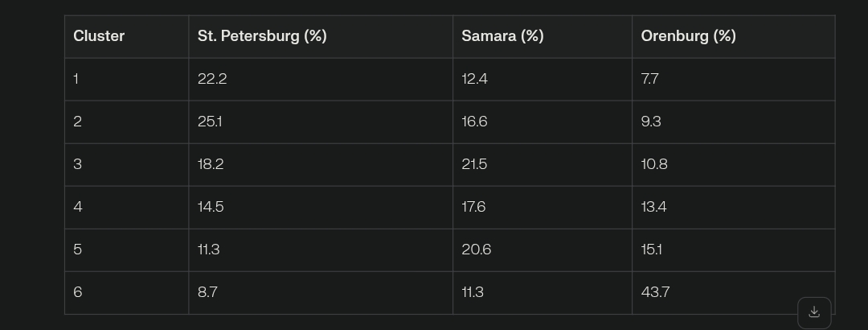Click the cell with value 9.3
Viewport: 868px width, 330px height.
point(734,122)
